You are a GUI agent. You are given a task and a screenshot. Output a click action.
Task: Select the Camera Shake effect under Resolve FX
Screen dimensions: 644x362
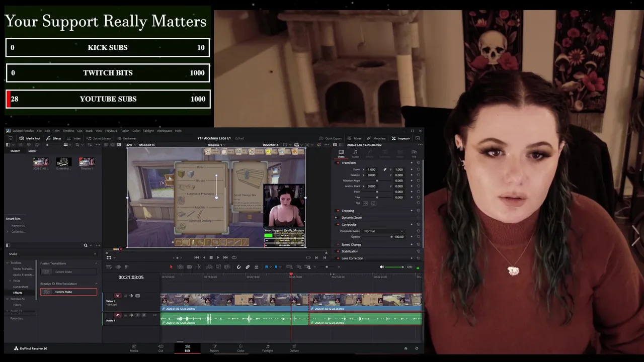[x=68, y=292]
